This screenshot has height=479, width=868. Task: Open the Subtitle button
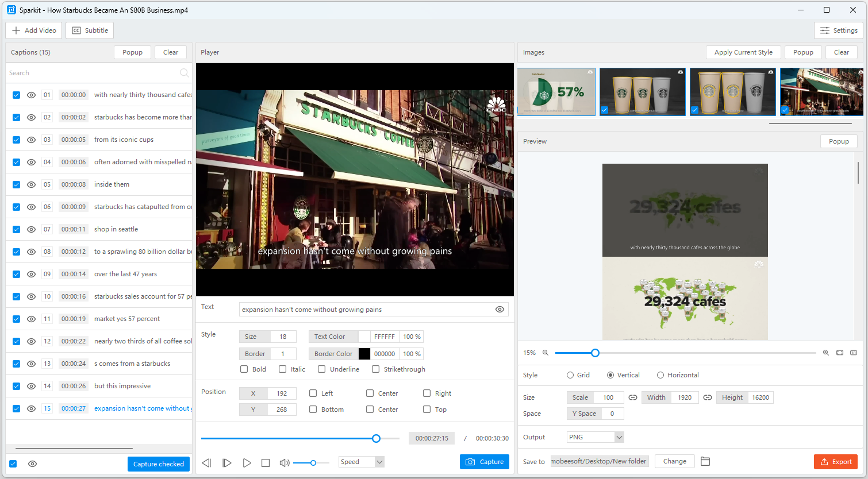(x=90, y=30)
